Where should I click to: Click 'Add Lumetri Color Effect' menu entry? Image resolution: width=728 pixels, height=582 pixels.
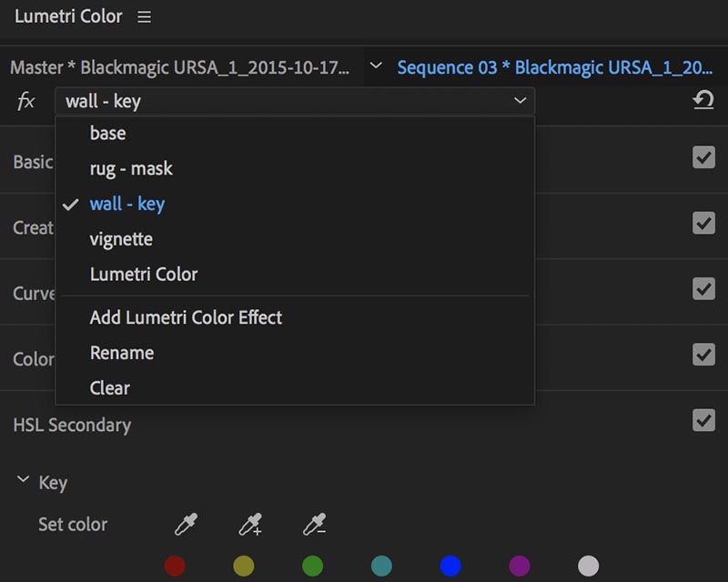(x=295, y=317)
